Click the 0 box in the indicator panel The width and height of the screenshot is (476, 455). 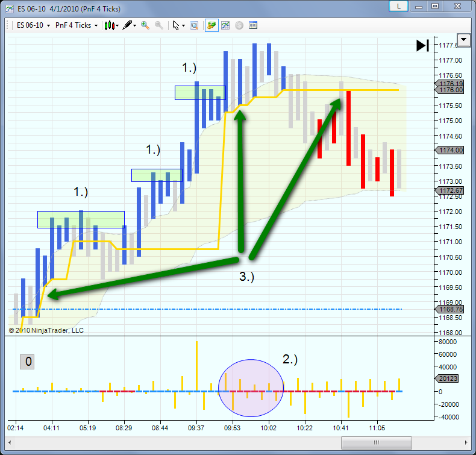pyautogui.click(x=27, y=362)
